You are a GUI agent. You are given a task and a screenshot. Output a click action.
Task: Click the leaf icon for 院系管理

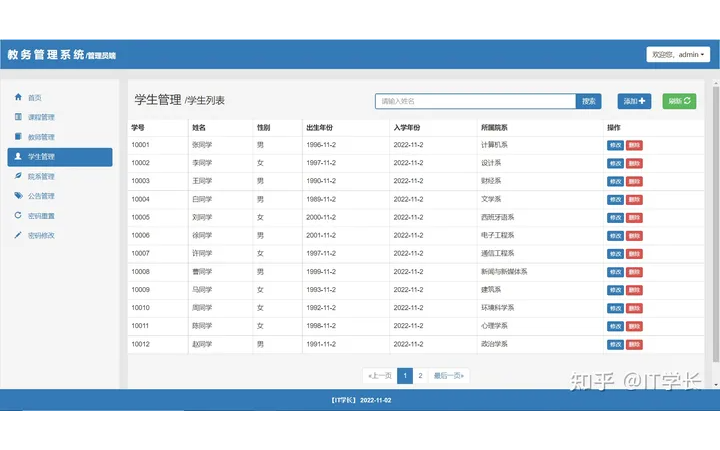click(18, 176)
